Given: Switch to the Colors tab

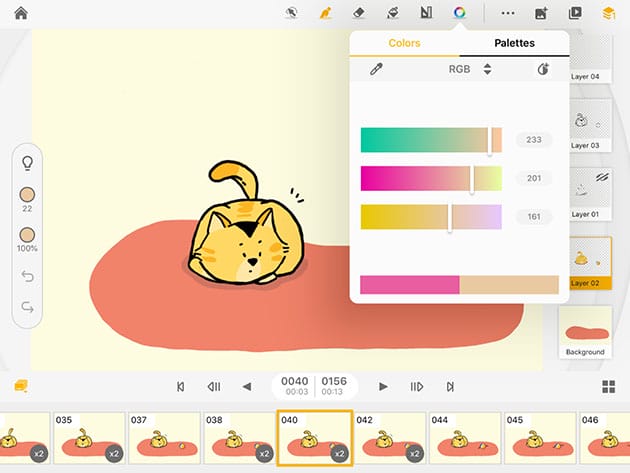Looking at the screenshot, I should coord(404,43).
